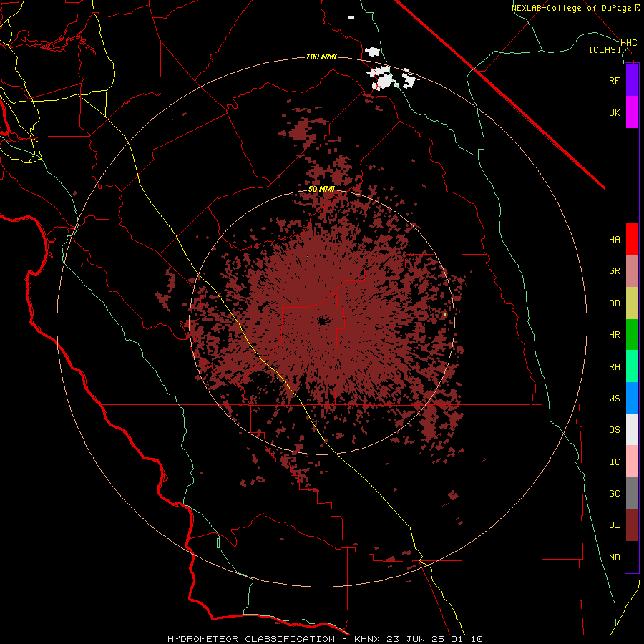Image resolution: width=644 pixels, height=644 pixels.
Task: Click the HR green legend swatch
Action: tap(632, 335)
